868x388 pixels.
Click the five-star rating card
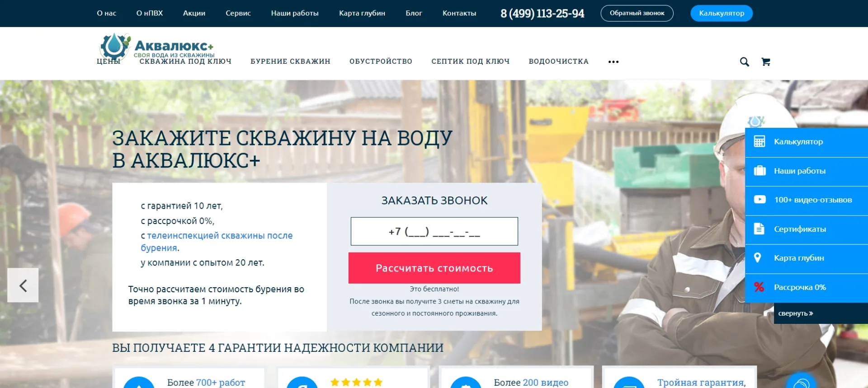tap(353, 378)
